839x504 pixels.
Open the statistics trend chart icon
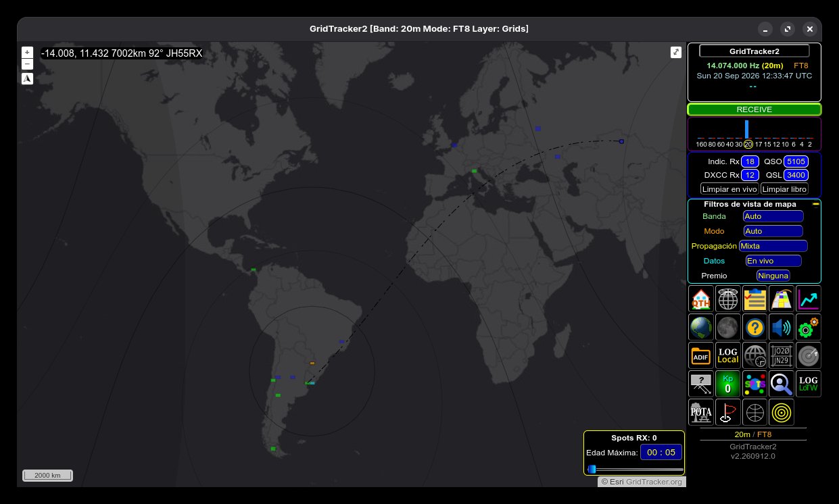(809, 299)
